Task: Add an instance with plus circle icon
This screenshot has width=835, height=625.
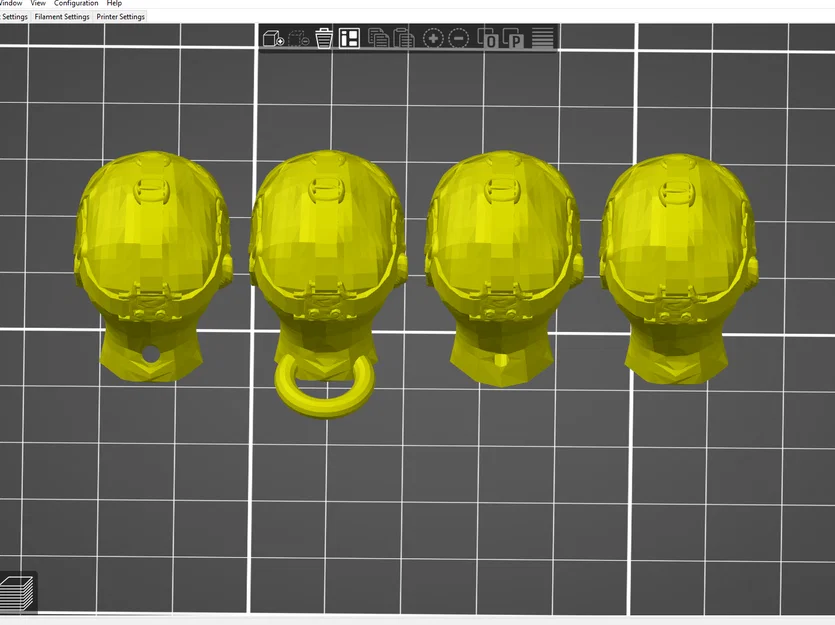Action: coord(433,38)
